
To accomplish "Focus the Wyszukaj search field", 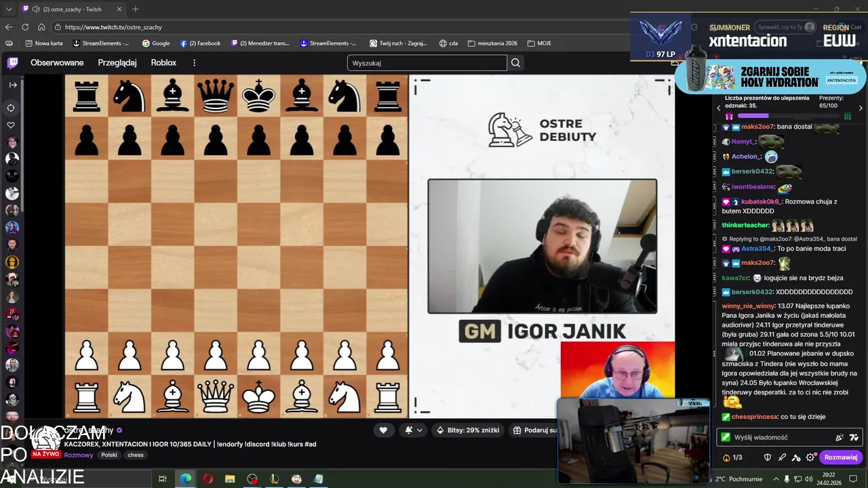I will tap(427, 63).
